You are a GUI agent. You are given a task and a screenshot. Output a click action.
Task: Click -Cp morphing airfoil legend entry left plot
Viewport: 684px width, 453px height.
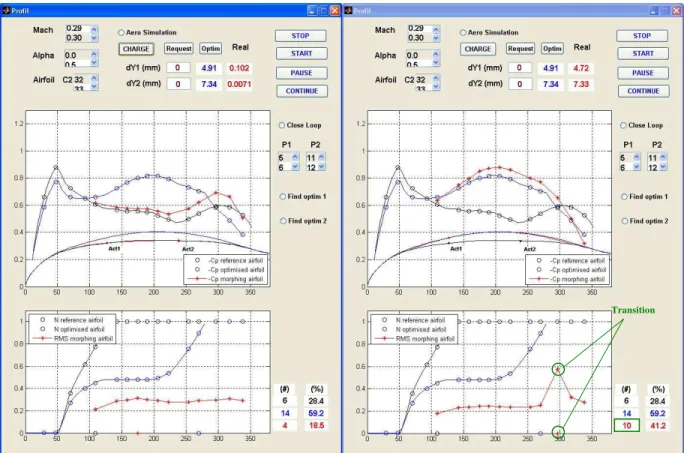click(x=226, y=279)
